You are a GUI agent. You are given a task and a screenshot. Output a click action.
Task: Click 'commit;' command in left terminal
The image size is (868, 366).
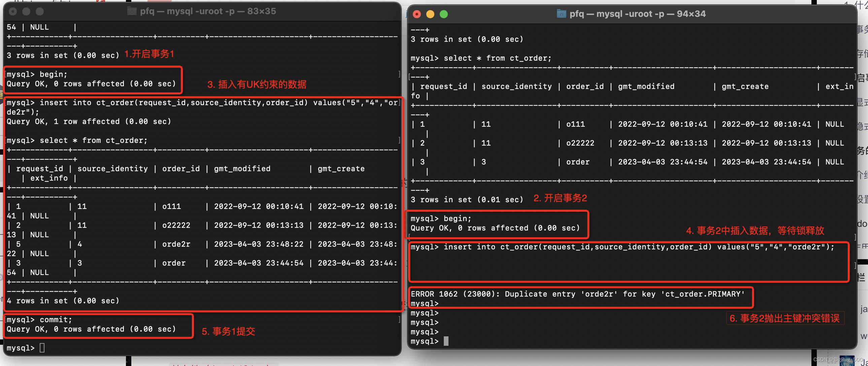click(56, 319)
